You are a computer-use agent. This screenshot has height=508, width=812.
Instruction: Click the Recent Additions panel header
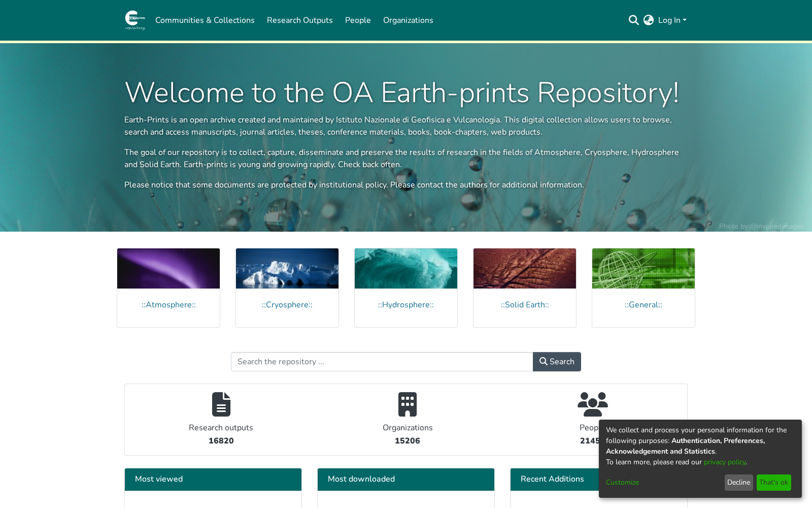pyautogui.click(x=555, y=480)
